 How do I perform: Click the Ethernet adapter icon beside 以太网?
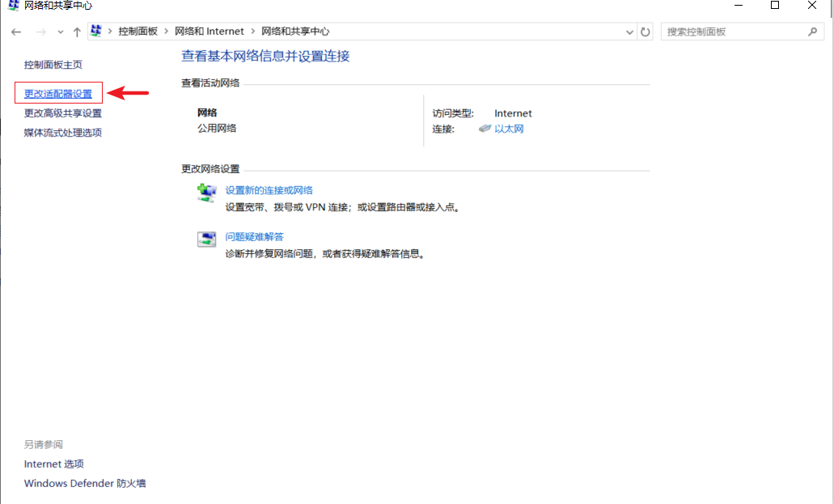click(485, 129)
